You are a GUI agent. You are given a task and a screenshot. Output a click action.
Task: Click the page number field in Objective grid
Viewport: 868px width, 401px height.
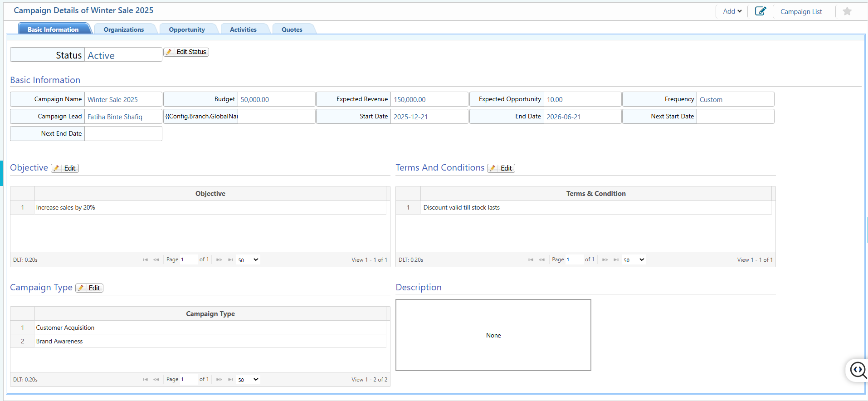pyautogui.click(x=188, y=260)
